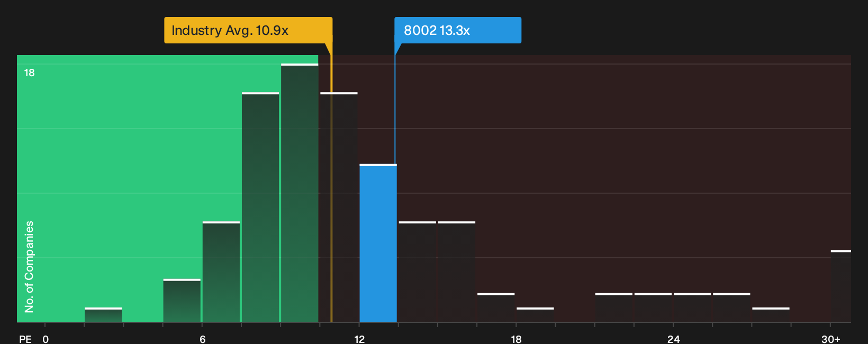Click the x-axis label 12

coord(359,339)
